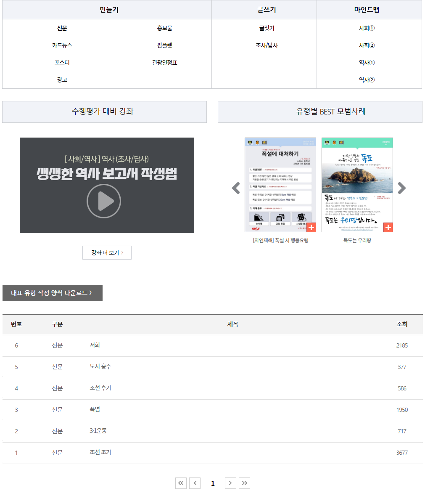Click 마인드맵 column header

pyautogui.click(x=369, y=10)
